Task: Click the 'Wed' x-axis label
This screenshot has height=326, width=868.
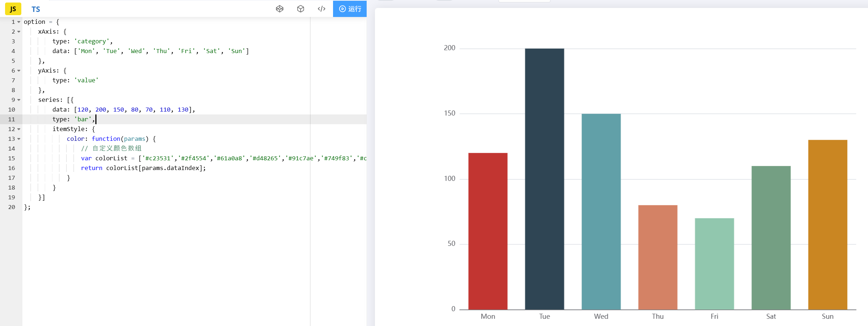Action: 601,316
